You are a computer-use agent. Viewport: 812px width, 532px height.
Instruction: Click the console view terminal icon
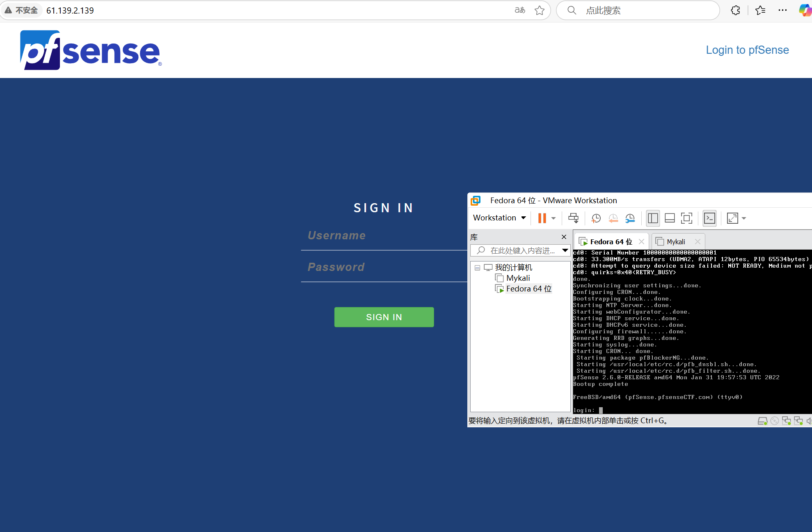click(x=709, y=218)
